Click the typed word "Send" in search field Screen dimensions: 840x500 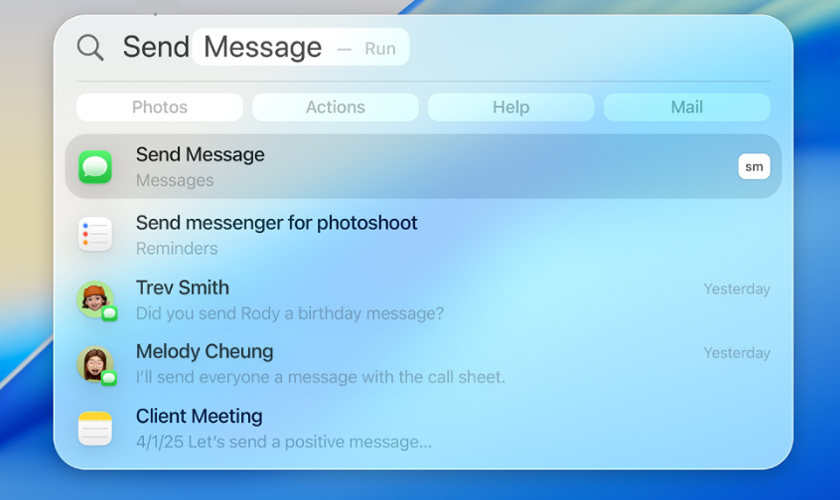tap(155, 47)
